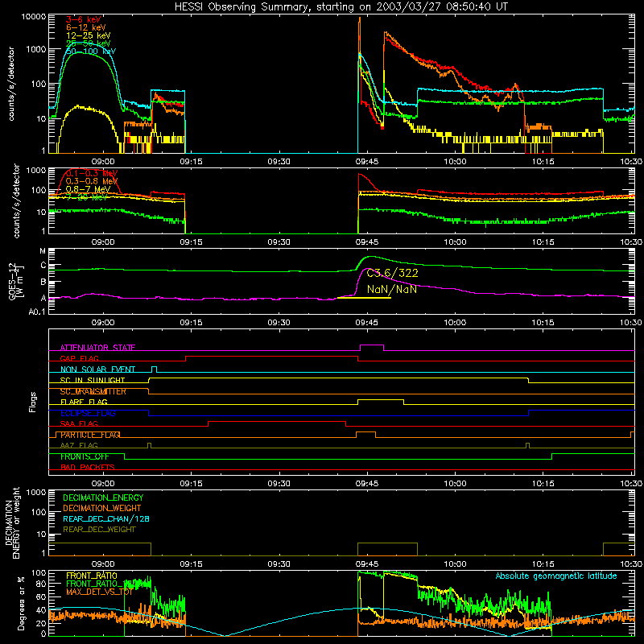Select the PARTICLE_FLAG label
The image size is (644, 644).
coord(90,435)
